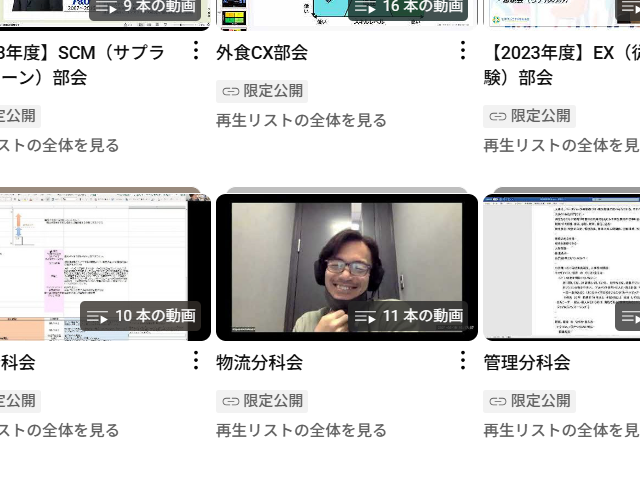Screen dimensions: 640x487
Task: View the full playlist link under 【2023年度】EX部会
Action: click(561, 145)
